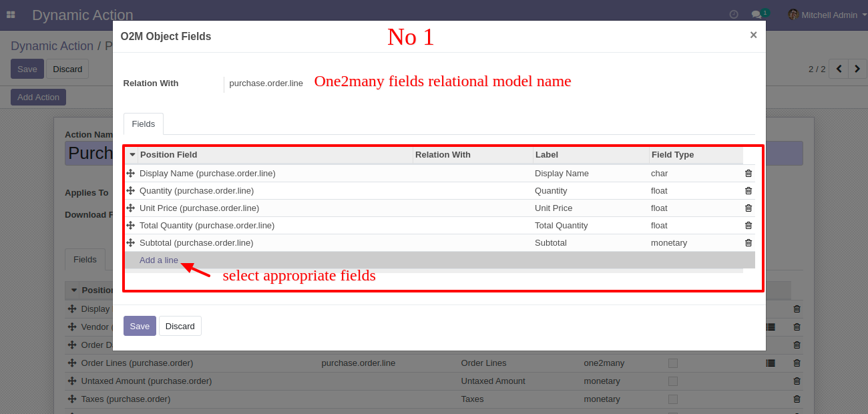Click Add a line link

click(x=159, y=260)
